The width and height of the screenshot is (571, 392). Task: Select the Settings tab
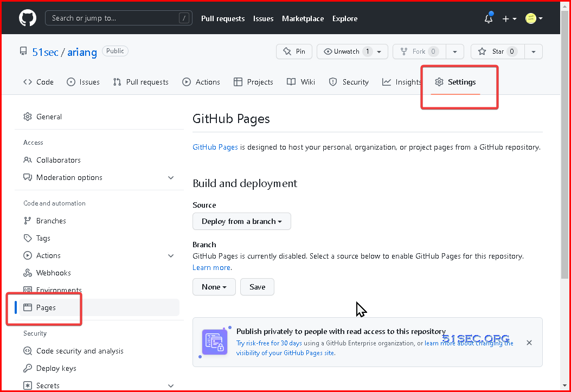tap(455, 82)
